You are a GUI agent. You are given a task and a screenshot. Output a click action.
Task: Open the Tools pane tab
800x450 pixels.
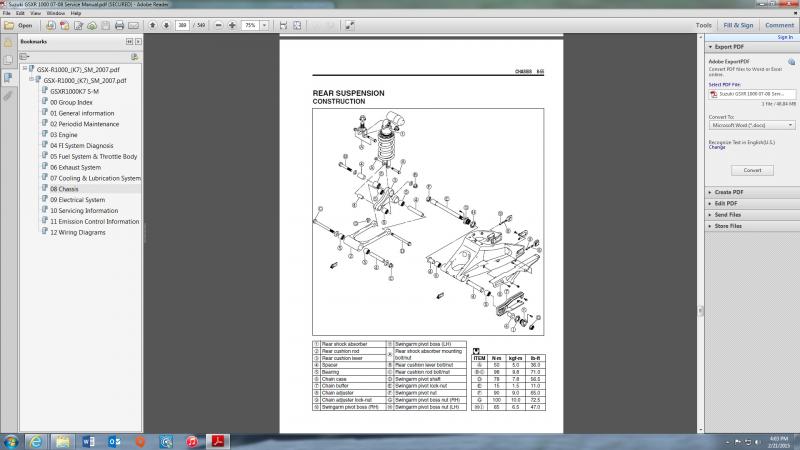(x=704, y=25)
